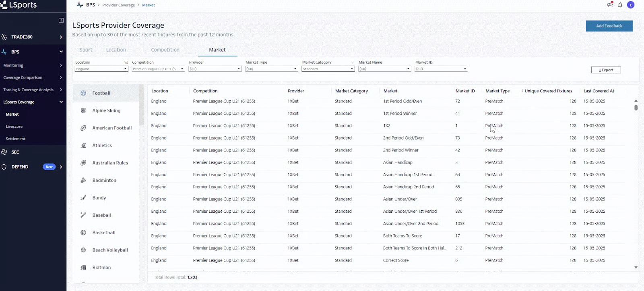The height and width of the screenshot is (291, 644).
Task: Open the Location dropdown set to England
Action: coord(101,69)
